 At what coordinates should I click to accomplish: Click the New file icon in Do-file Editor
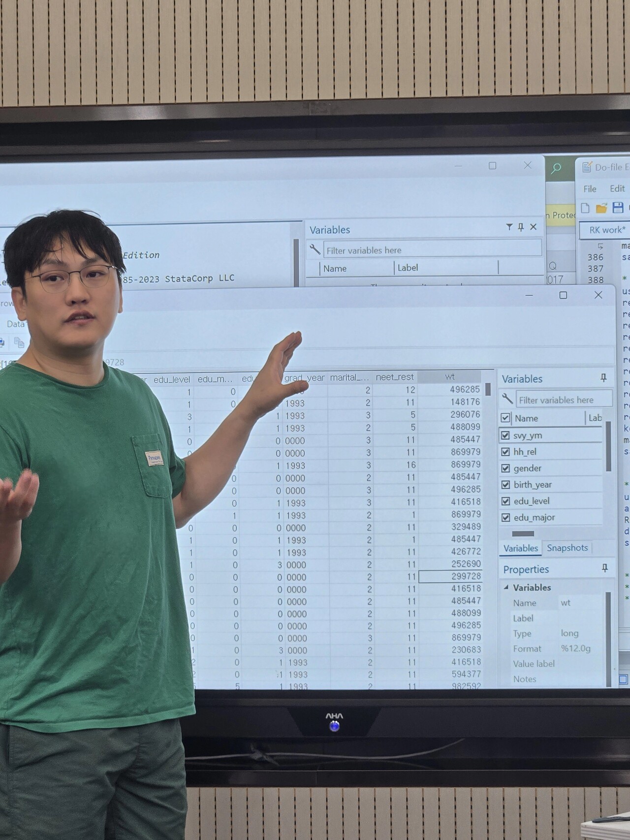coord(585,208)
